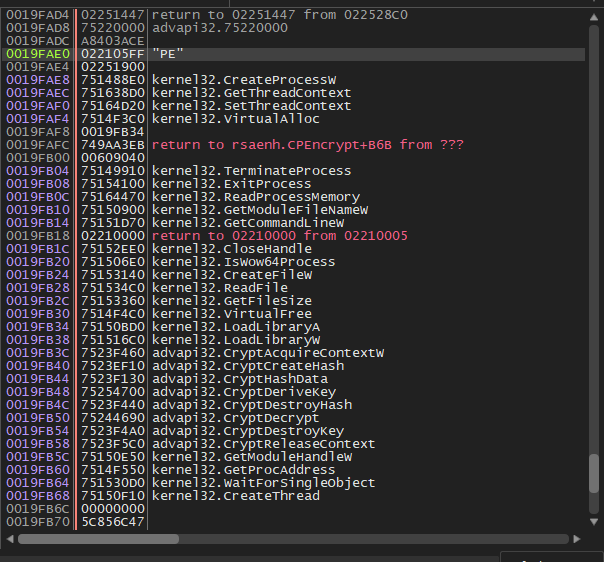Click the horizontal scrollbar thumb
Screen dimensions: 604x562
tap(99, 539)
